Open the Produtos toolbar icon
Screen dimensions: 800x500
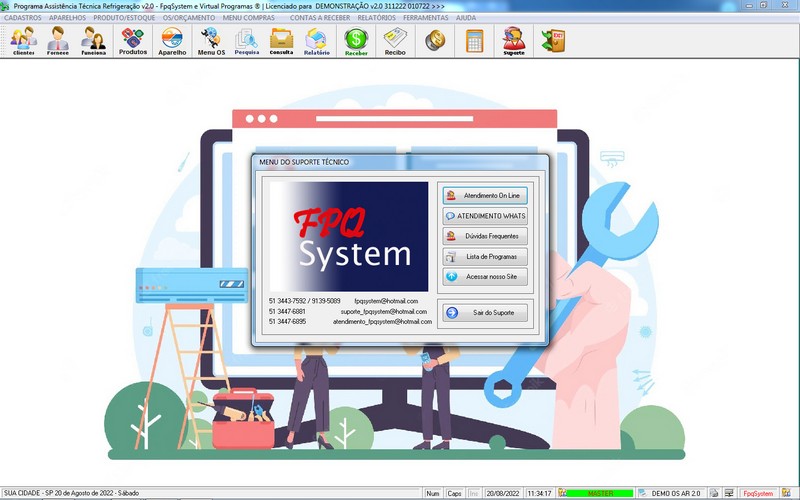(133, 41)
